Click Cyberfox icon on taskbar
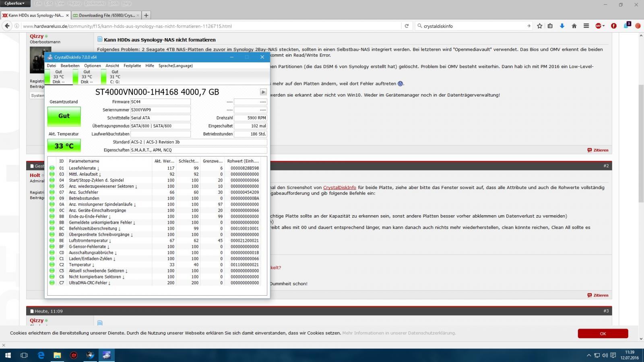The image size is (644, 362). [x=90, y=355]
